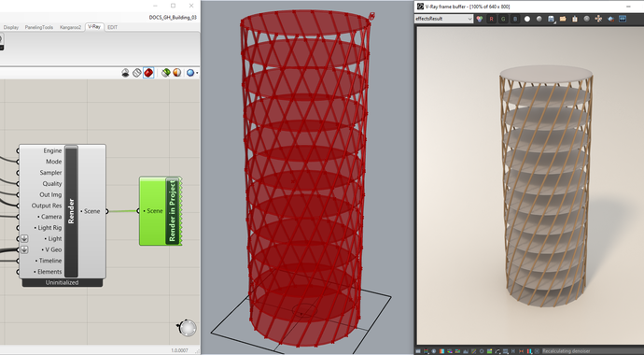Screen dimensions: 644x355
Task: Click the Mode input on Render component
Action: (54, 162)
